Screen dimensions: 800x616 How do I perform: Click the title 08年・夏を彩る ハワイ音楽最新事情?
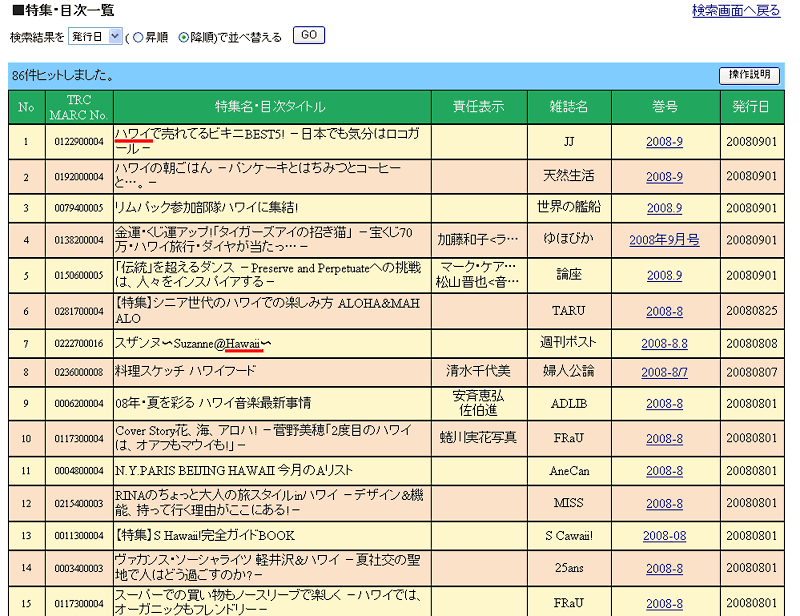click(213, 403)
